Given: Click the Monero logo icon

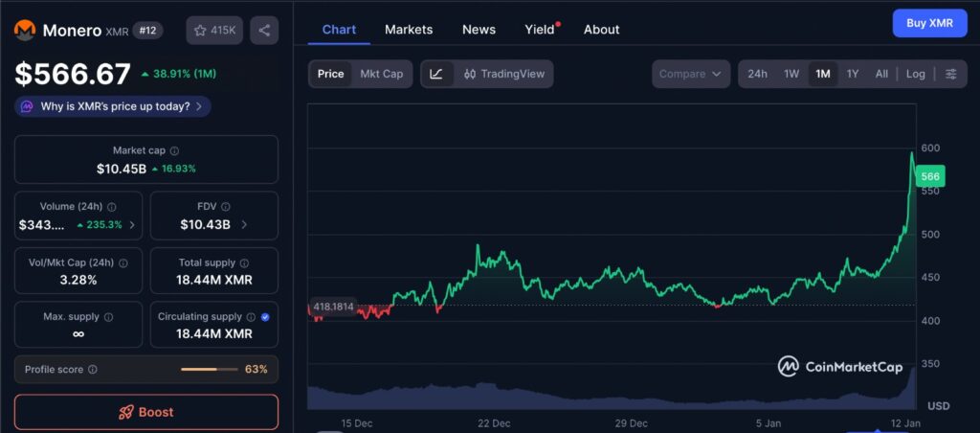Looking at the screenshot, I should (25, 30).
